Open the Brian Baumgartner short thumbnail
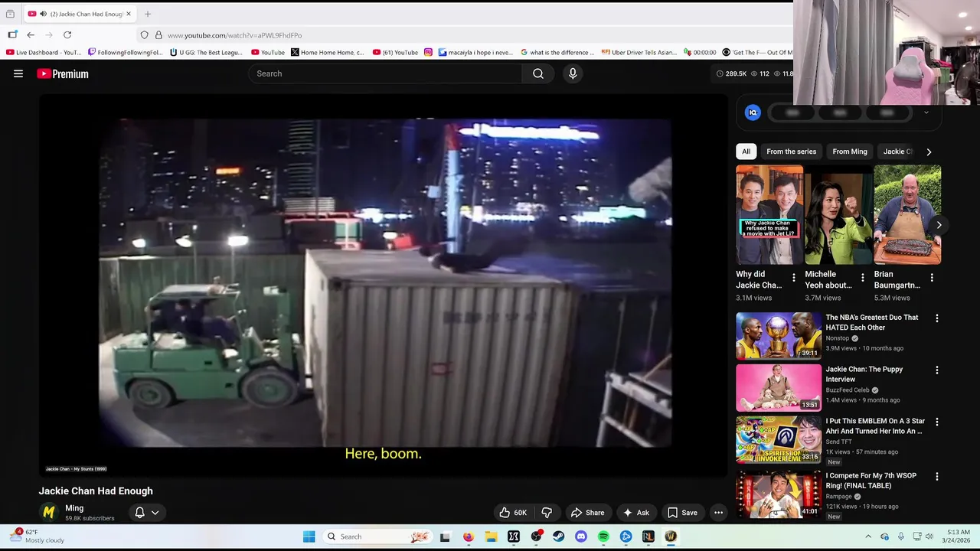The image size is (980, 551). point(907,215)
